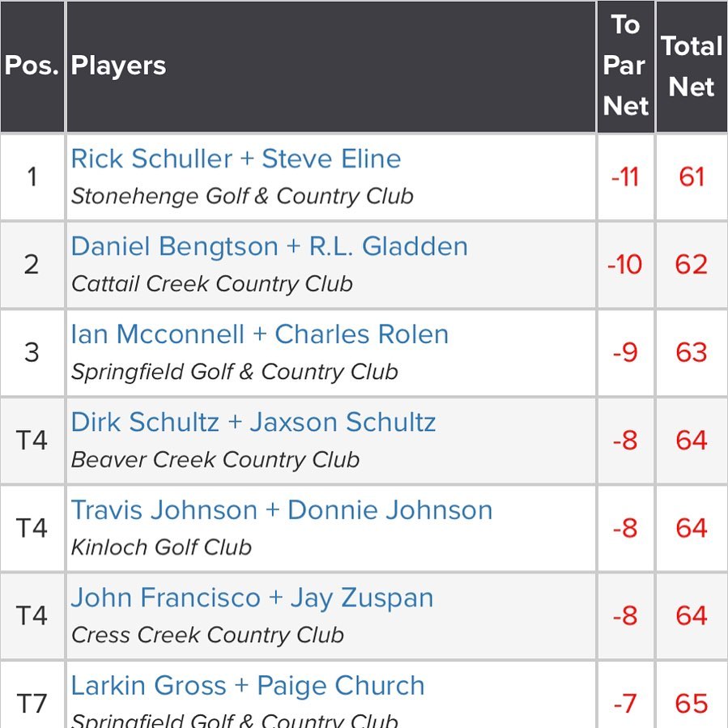Open John Francisco + Jay Zuspan link
The height and width of the screenshot is (728, 728).
[x=252, y=598]
